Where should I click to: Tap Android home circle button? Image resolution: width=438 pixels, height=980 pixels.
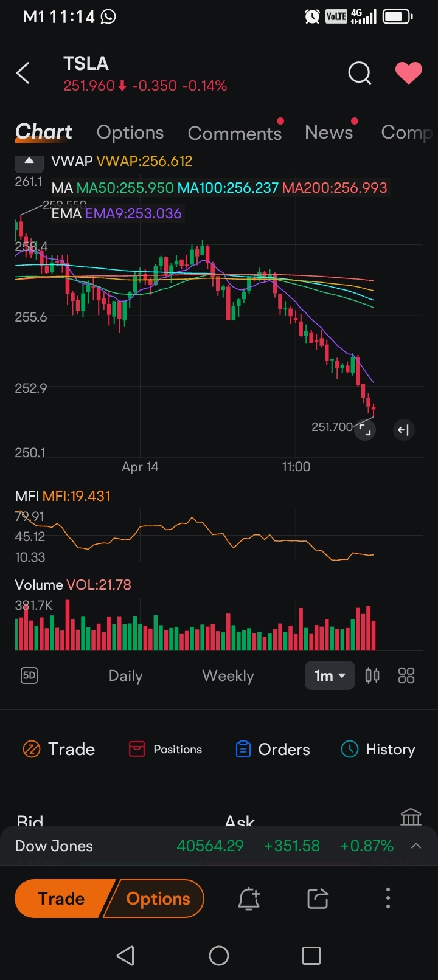pos(219,956)
